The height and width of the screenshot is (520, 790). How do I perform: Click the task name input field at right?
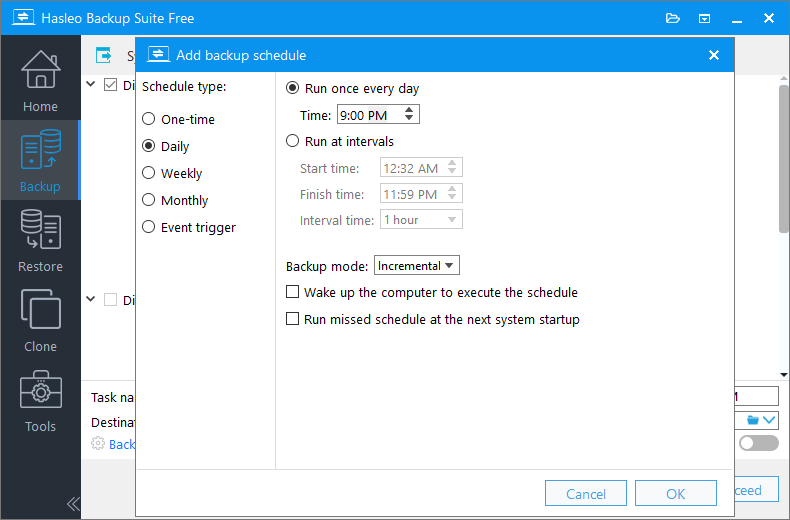756,397
